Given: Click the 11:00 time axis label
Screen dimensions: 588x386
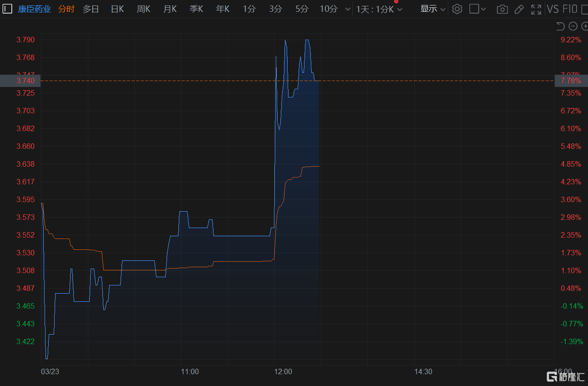Looking at the screenshot, I should (190, 371).
